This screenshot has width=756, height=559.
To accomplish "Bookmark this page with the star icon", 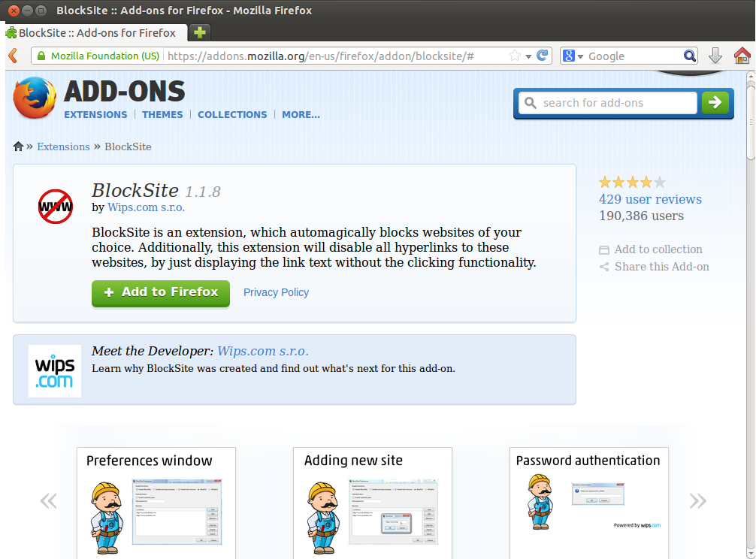I will coord(515,56).
